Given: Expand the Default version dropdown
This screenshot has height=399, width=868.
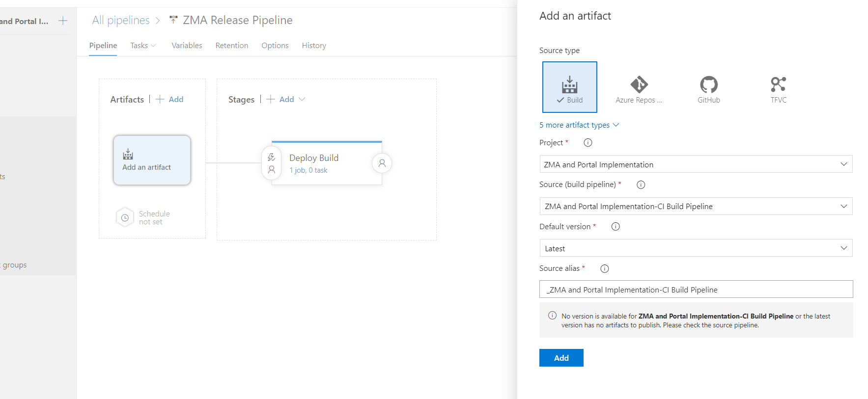Looking at the screenshot, I should [x=696, y=248].
